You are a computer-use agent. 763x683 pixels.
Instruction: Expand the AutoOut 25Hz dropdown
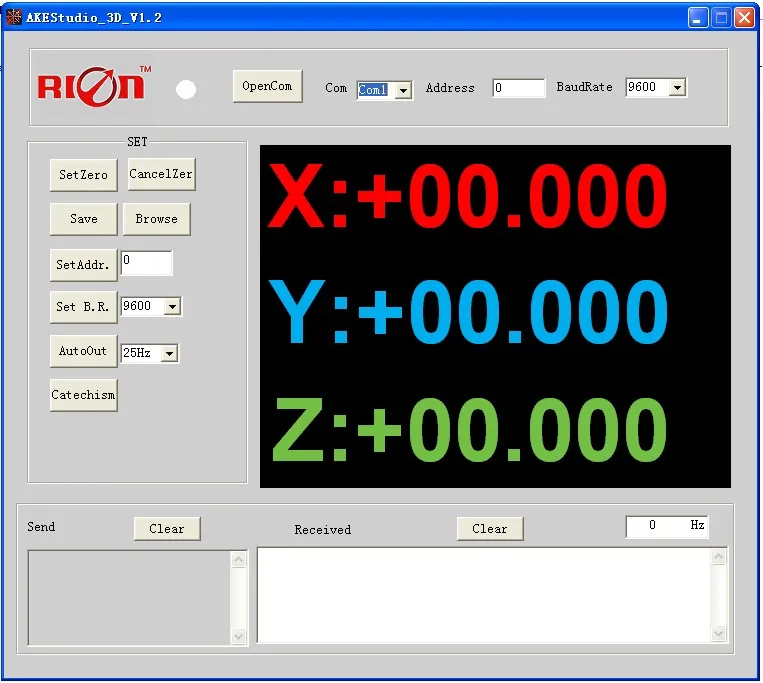click(x=169, y=353)
